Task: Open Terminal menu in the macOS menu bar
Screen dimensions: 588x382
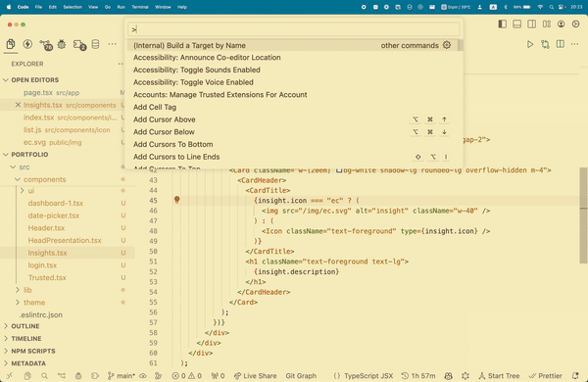Action: coord(140,7)
